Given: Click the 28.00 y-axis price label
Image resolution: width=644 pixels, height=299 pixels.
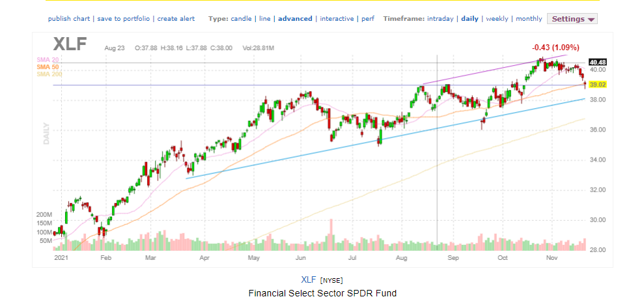Looking at the screenshot, I should point(597,249).
